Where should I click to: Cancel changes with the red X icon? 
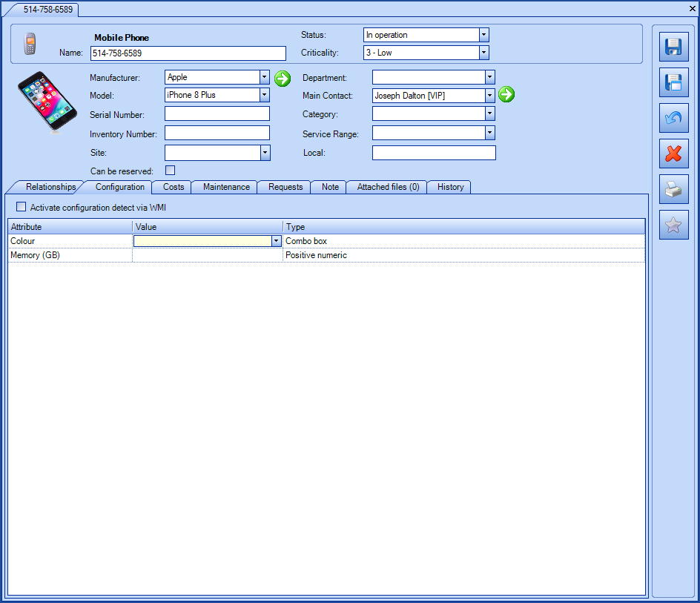(x=673, y=154)
